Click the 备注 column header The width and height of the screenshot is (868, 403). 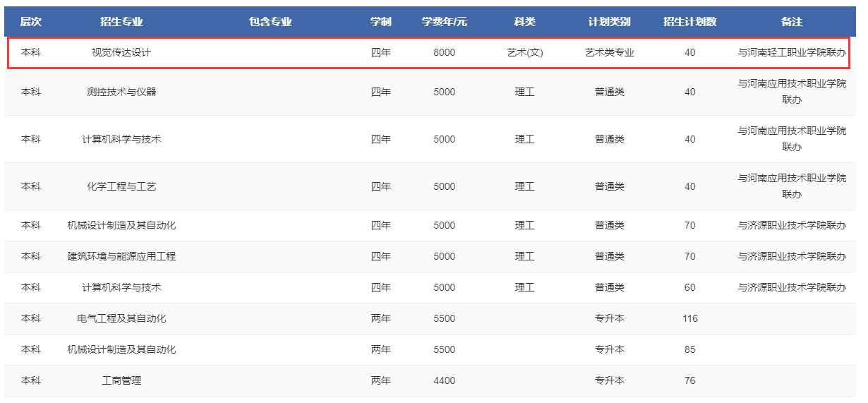(x=792, y=22)
